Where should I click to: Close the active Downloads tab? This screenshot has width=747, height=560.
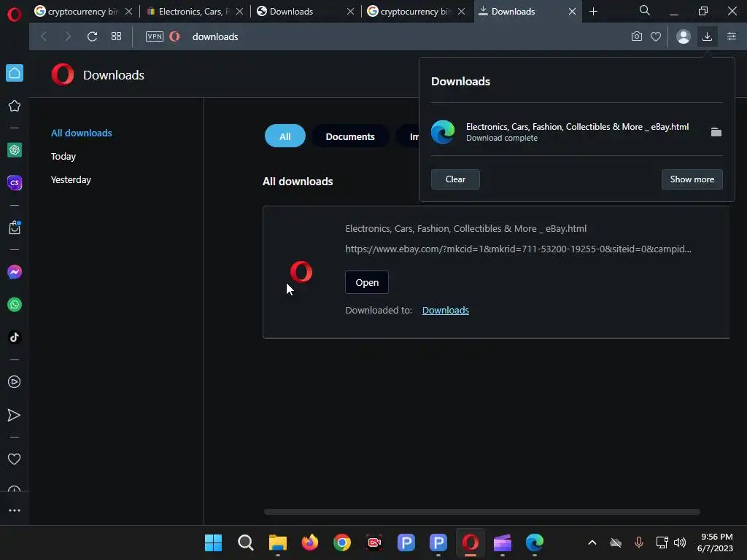(572, 12)
